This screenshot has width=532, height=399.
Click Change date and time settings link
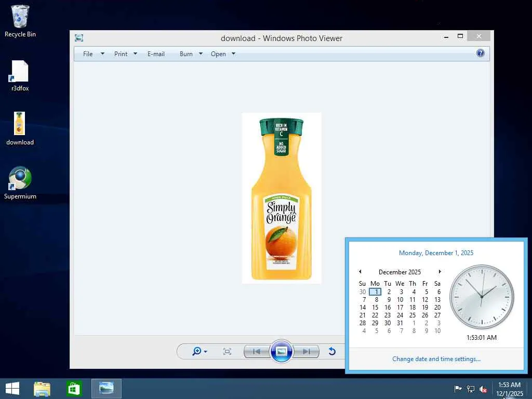click(x=436, y=359)
